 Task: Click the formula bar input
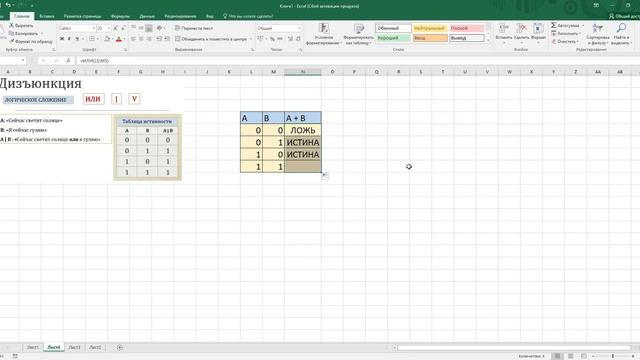(358, 60)
